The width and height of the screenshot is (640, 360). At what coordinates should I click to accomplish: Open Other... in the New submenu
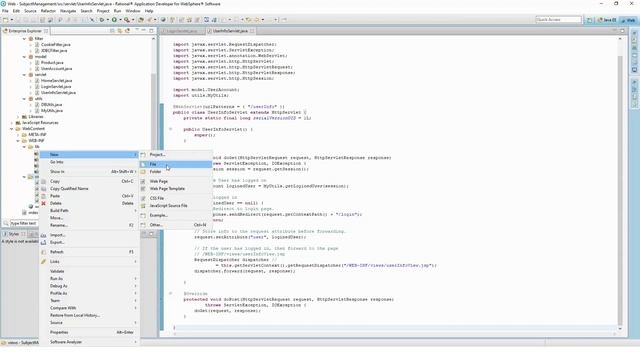(x=176, y=225)
